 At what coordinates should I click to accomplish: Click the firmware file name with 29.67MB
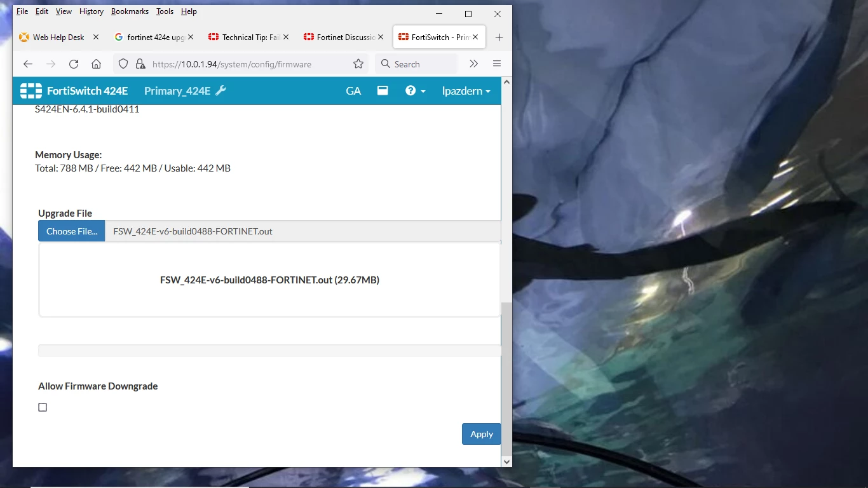coord(269,280)
